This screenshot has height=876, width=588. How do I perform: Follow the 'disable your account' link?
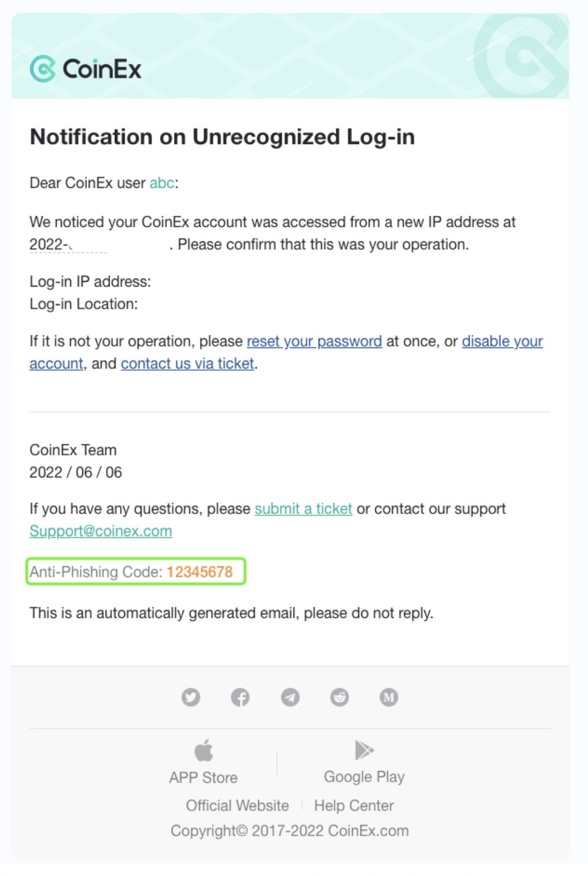(502, 341)
